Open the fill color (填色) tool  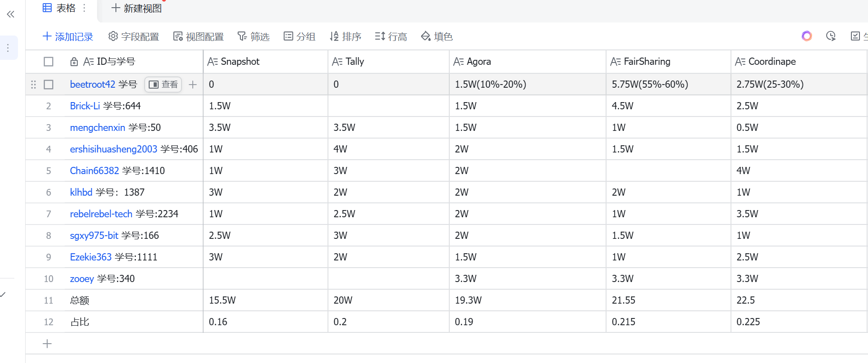pyautogui.click(x=436, y=36)
